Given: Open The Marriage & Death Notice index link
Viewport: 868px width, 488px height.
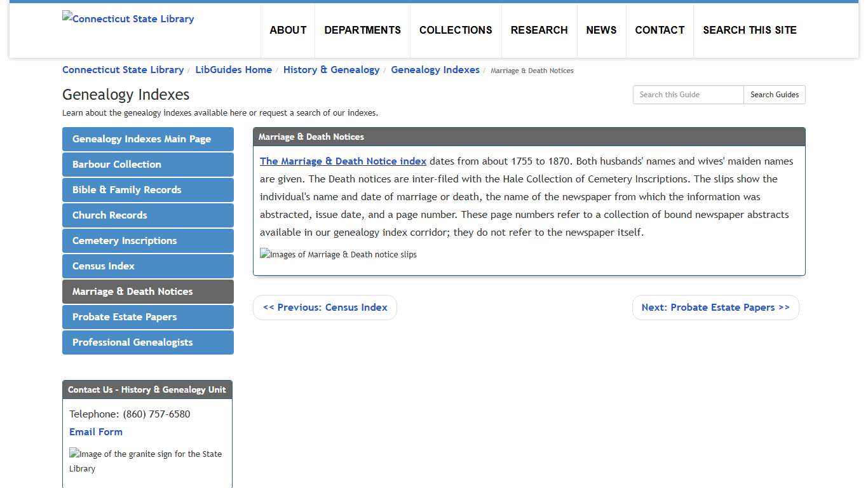Looking at the screenshot, I should 342,161.
